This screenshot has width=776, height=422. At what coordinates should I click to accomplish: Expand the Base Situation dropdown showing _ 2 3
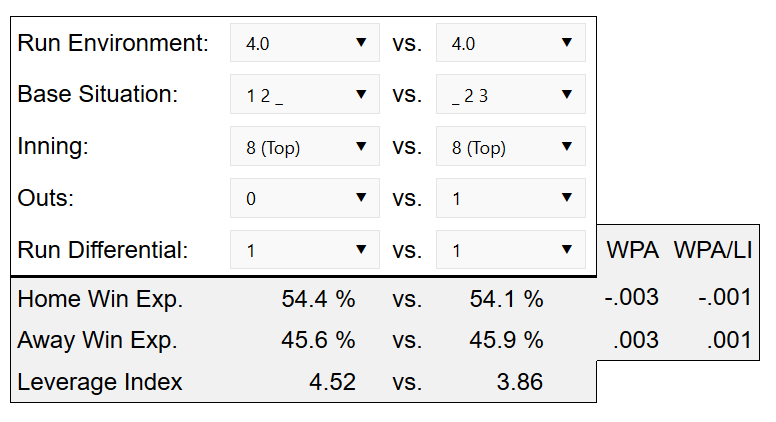510,95
